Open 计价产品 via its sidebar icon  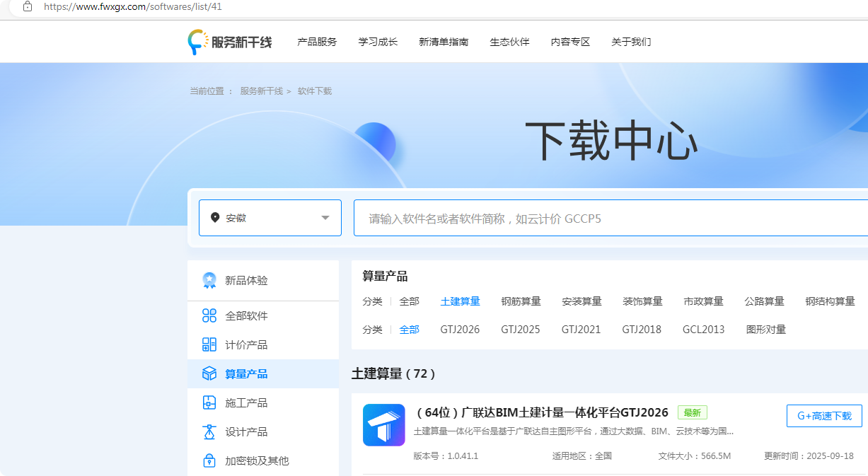(x=209, y=344)
